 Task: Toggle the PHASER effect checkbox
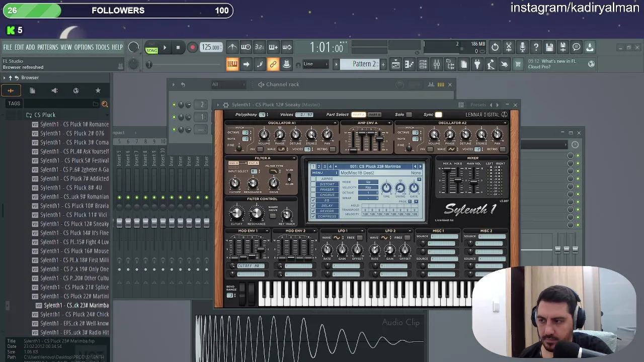tap(313, 190)
